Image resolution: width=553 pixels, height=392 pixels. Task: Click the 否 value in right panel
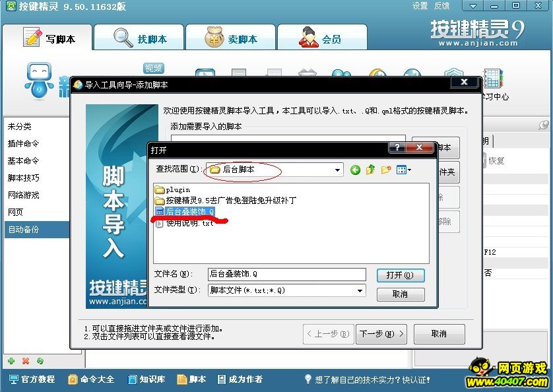click(488, 273)
